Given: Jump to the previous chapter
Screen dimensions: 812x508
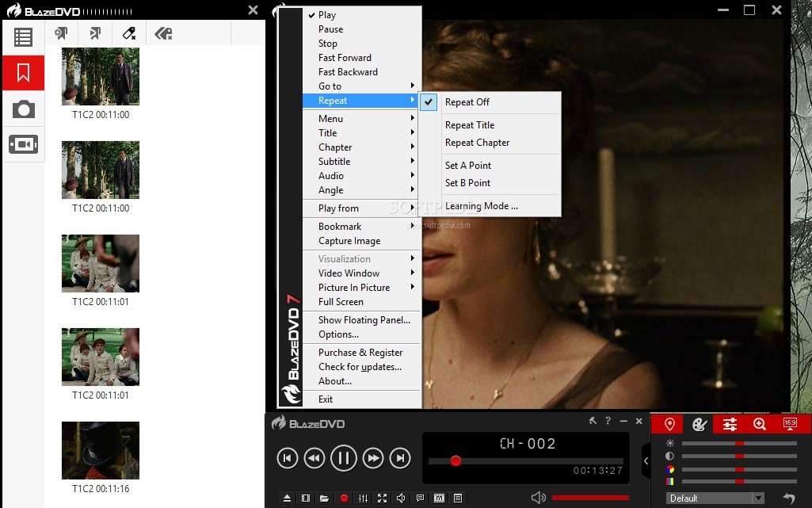Looking at the screenshot, I should (x=288, y=458).
